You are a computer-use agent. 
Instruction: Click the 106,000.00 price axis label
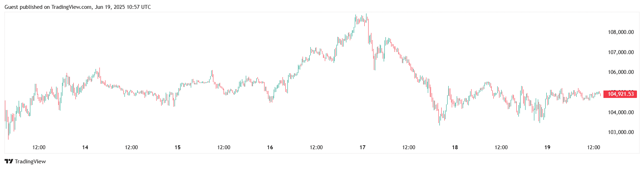pyautogui.click(x=621, y=72)
